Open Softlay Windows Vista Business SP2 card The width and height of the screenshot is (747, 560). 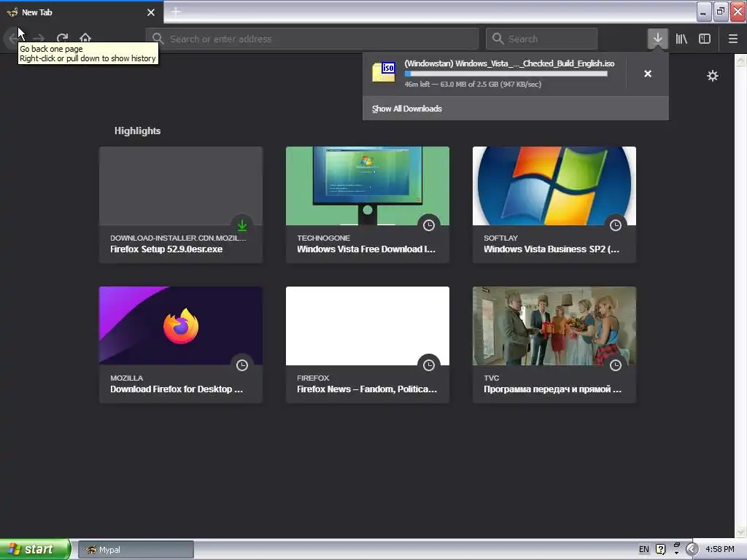coord(554,205)
